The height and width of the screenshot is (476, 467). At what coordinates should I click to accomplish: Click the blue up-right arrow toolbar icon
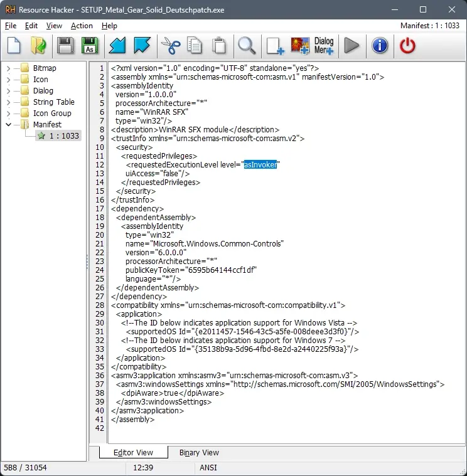pyautogui.click(x=117, y=46)
